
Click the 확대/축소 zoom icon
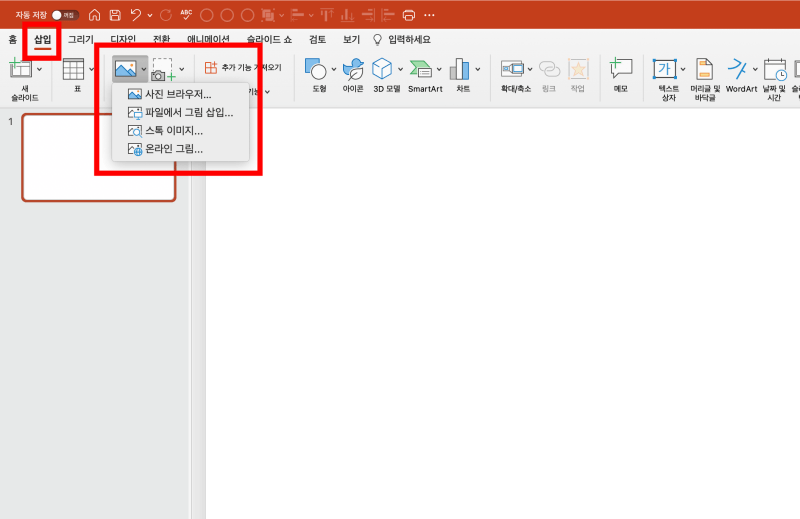pyautogui.click(x=512, y=68)
